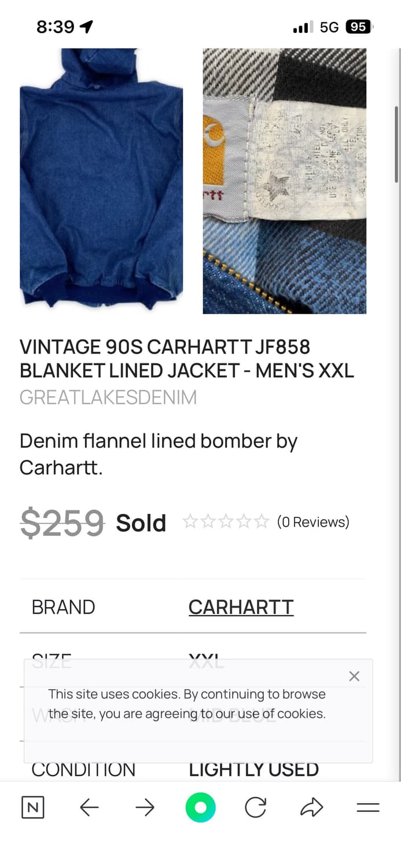Open the hamburger menu icon
Image resolution: width=401 pixels, height=868 pixels.
tap(367, 807)
